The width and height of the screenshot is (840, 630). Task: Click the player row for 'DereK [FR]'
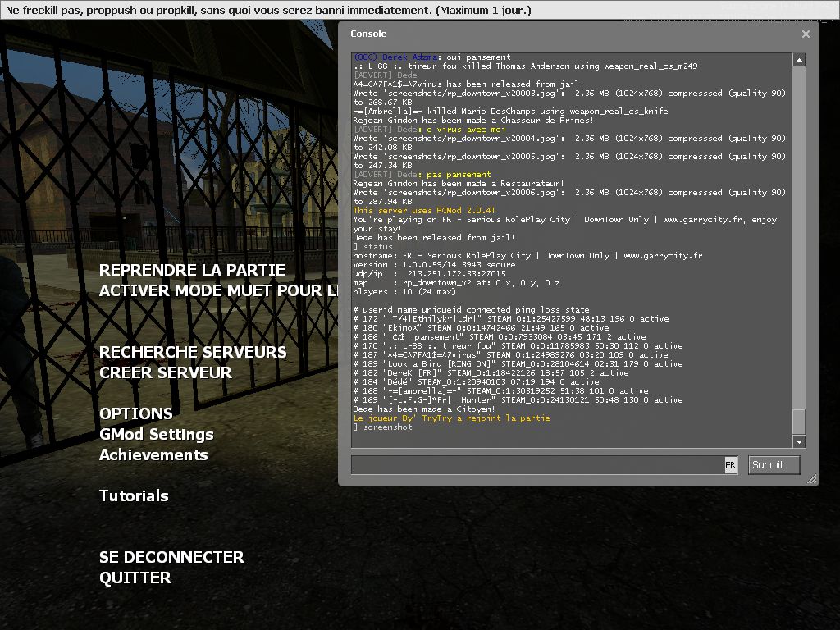491,373
